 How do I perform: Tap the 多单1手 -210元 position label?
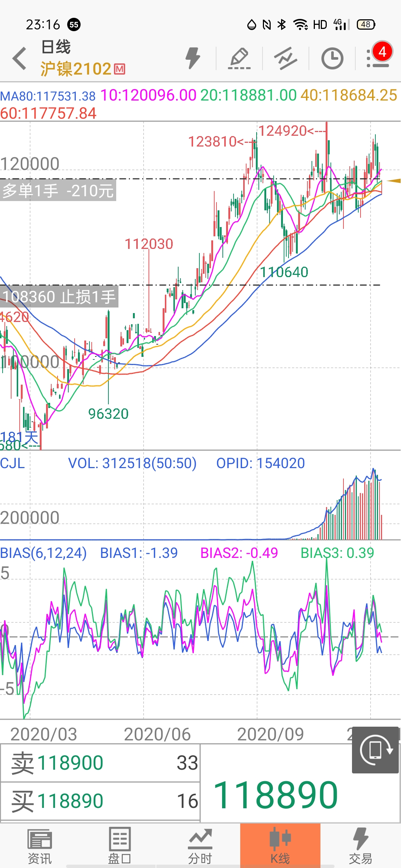58,191
